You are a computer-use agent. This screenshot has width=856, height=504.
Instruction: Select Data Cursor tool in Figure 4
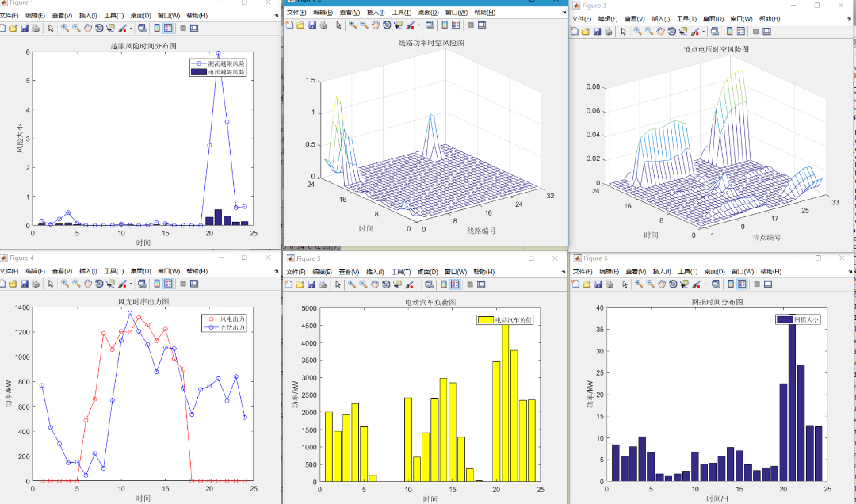coord(111,284)
